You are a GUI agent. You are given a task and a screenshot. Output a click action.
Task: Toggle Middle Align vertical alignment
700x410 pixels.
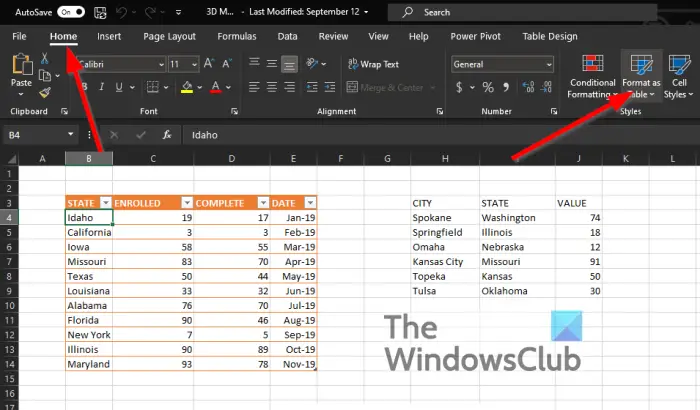click(x=271, y=64)
